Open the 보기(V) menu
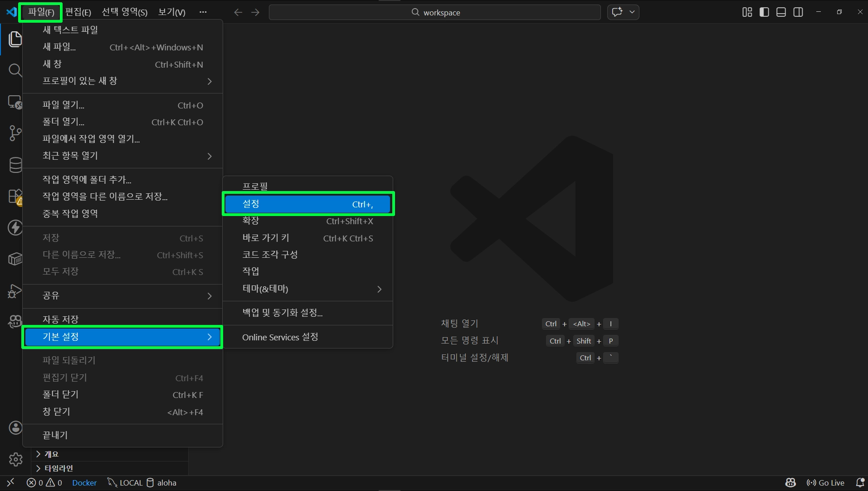The image size is (868, 491). 171,12
